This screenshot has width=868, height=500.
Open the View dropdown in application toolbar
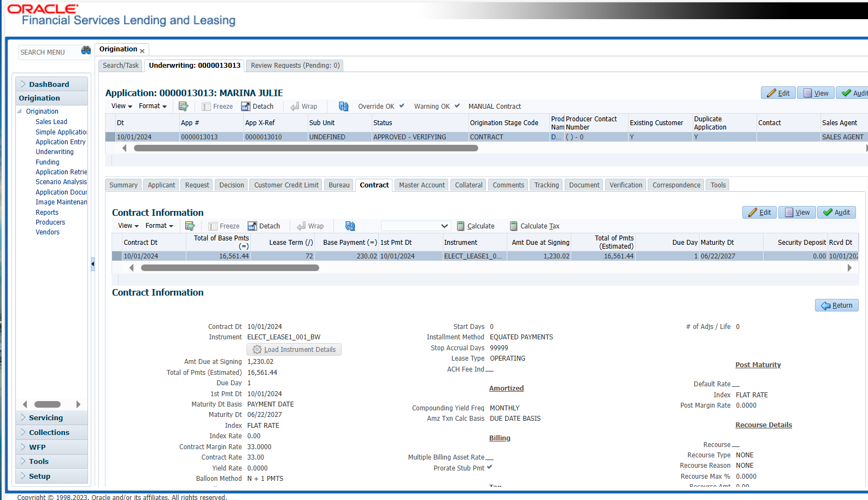tap(122, 107)
